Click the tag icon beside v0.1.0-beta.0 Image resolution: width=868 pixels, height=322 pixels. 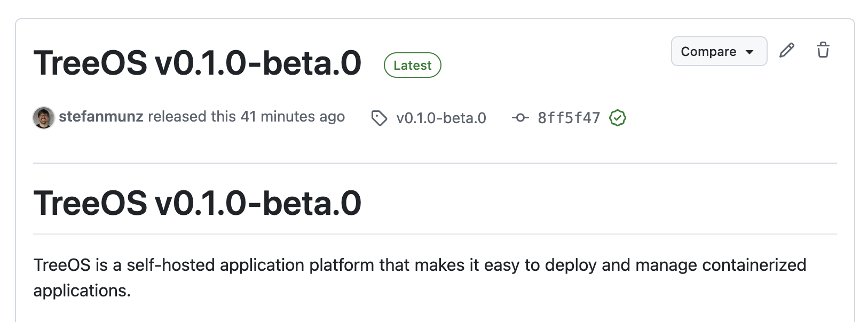(x=380, y=118)
